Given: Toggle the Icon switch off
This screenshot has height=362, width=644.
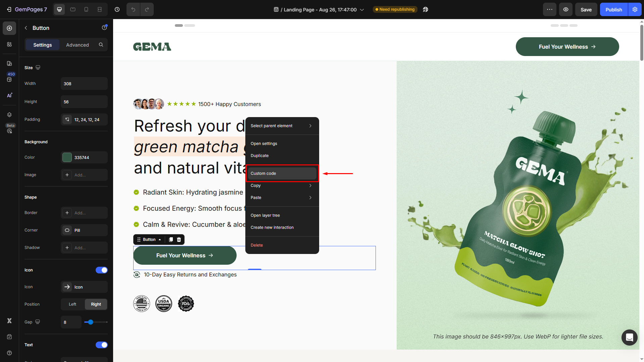Looking at the screenshot, I should tap(101, 270).
